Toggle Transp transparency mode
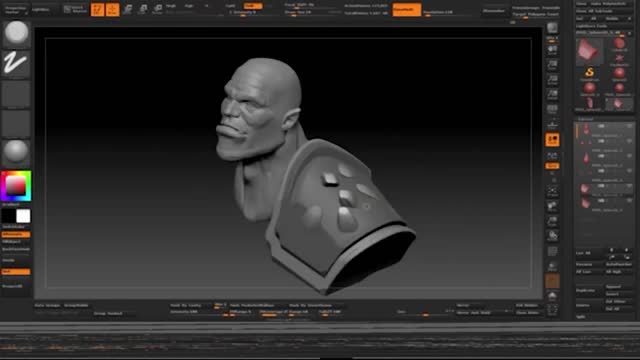Screen dimensions: 640x360 (552, 266)
